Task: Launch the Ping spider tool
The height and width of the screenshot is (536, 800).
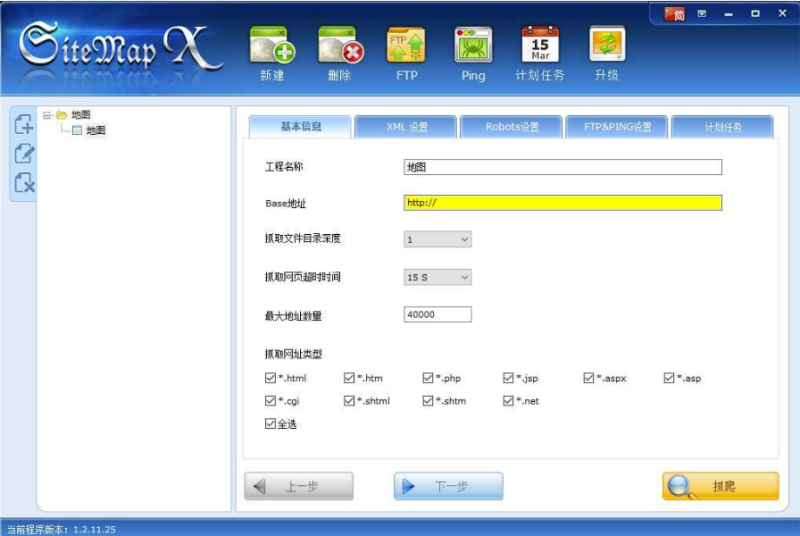Action: click(x=473, y=47)
